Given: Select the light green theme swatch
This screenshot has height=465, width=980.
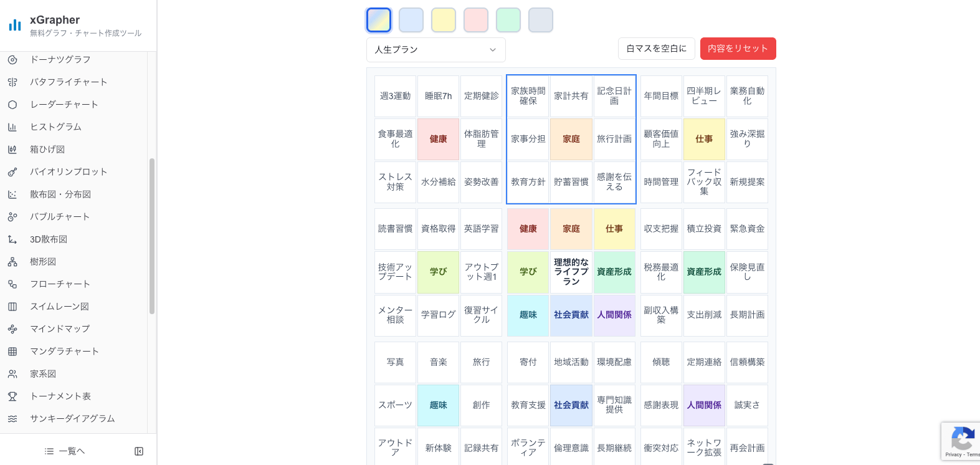Looking at the screenshot, I should tap(508, 20).
